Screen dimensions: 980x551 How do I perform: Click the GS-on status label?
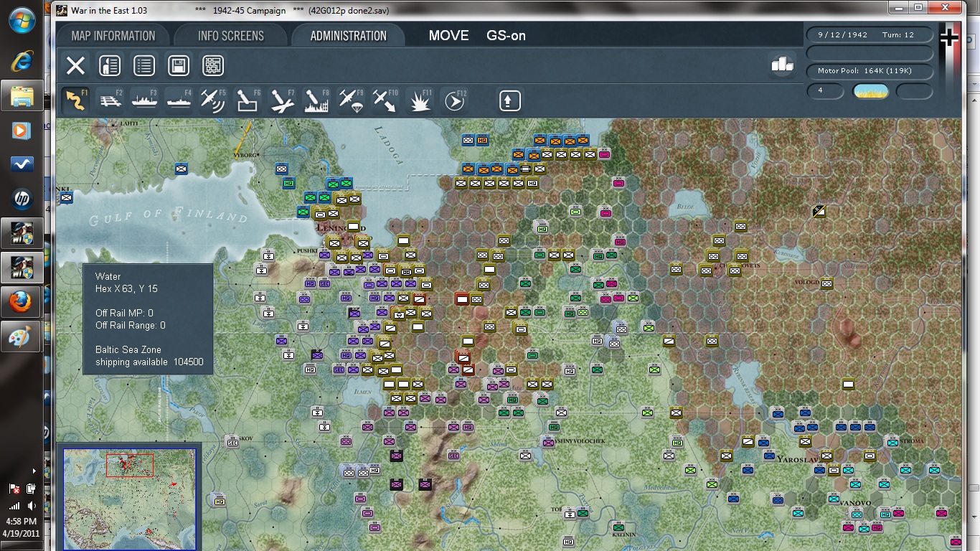(x=506, y=36)
